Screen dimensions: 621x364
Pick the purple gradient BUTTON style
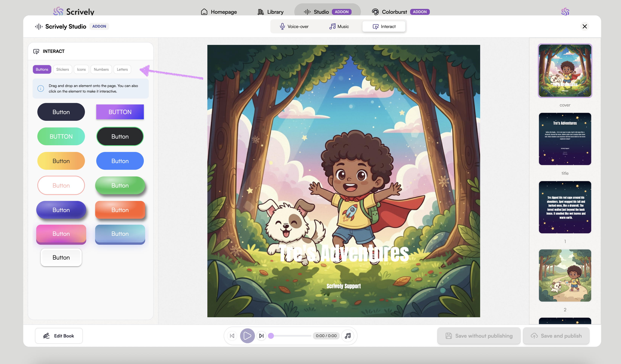(x=120, y=112)
